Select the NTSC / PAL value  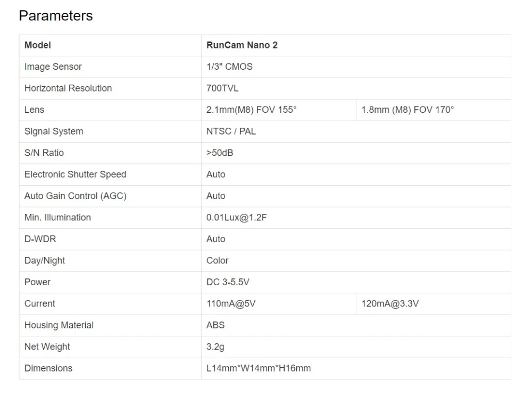[x=231, y=131]
